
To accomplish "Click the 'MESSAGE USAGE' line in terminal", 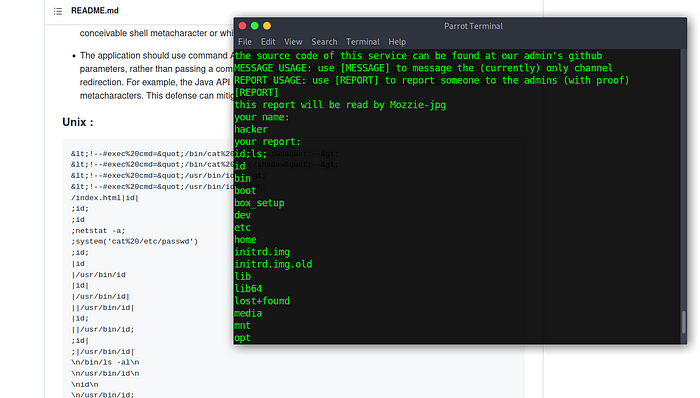I will [x=423, y=68].
